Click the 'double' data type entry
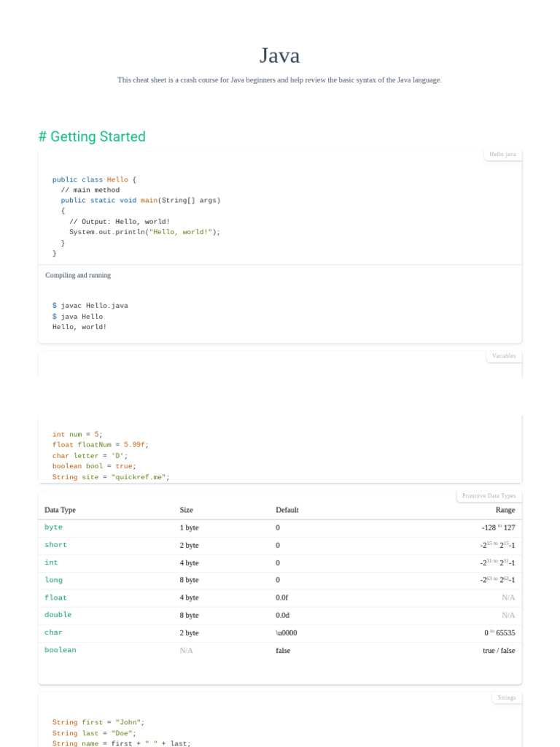The width and height of the screenshot is (560, 747). click(x=58, y=614)
